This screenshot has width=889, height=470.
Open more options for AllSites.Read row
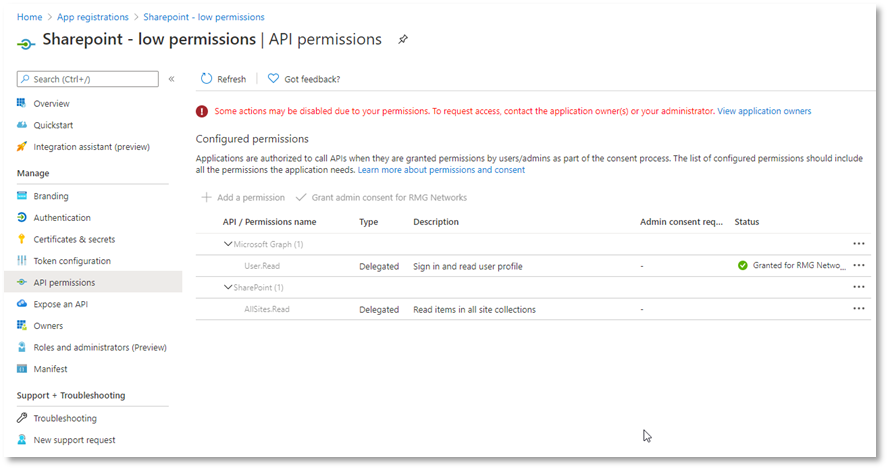[859, 309]
